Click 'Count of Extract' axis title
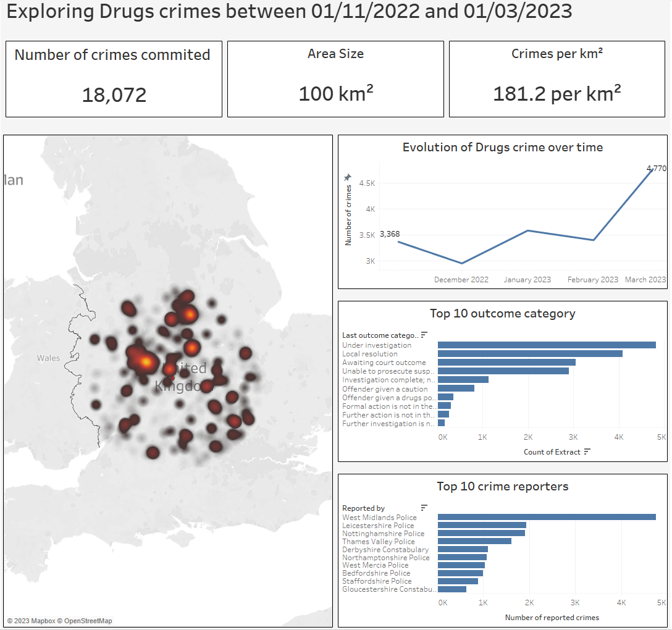 point(552,452)
